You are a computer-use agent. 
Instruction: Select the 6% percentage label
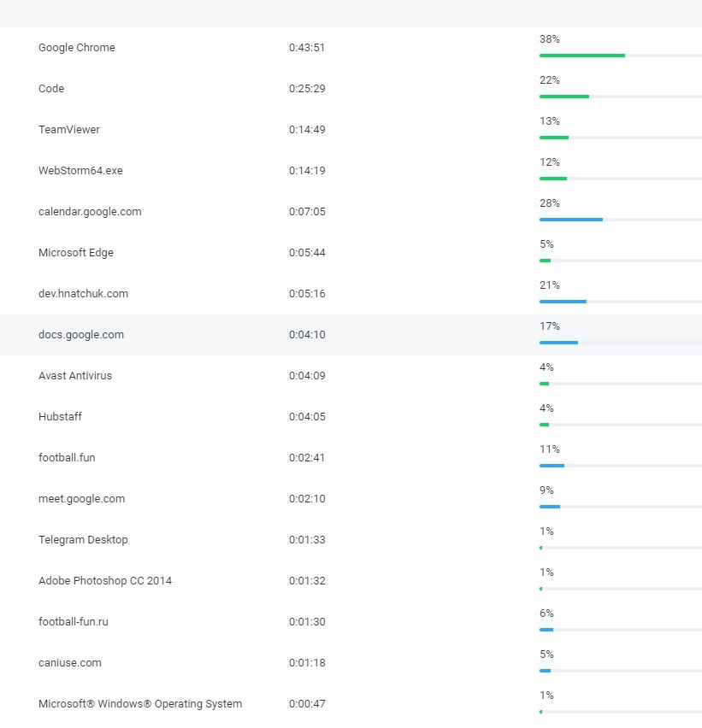tap(546, 614)
